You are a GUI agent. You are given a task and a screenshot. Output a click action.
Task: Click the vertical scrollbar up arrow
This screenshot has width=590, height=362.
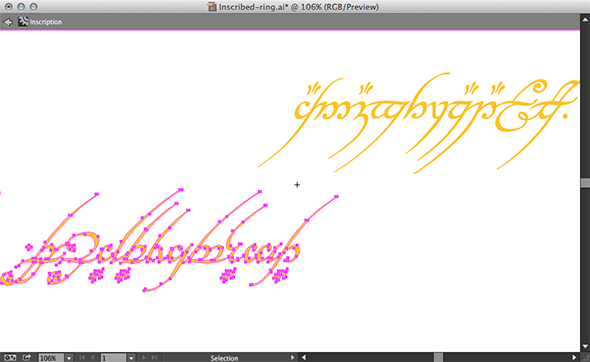(585, 20)
